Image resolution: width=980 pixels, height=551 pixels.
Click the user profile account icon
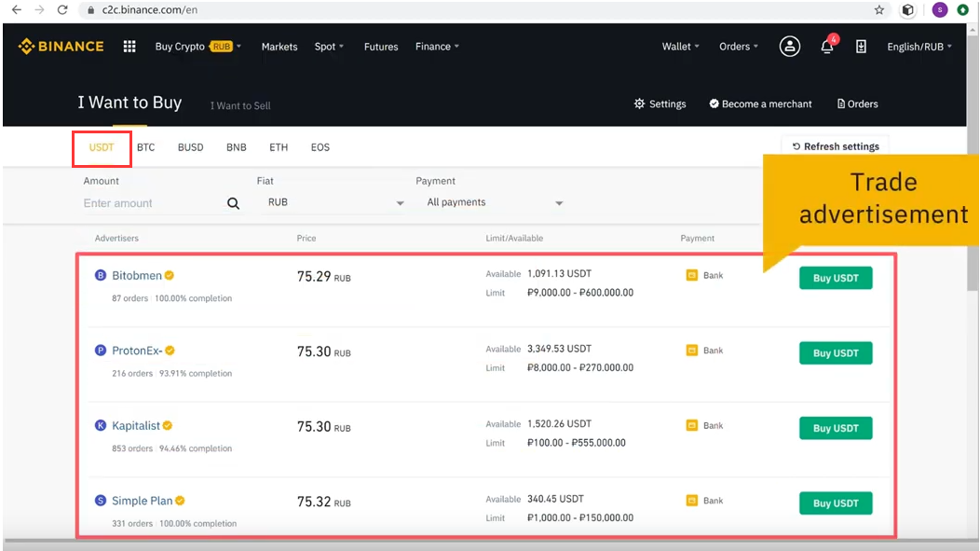pos(790,47)
